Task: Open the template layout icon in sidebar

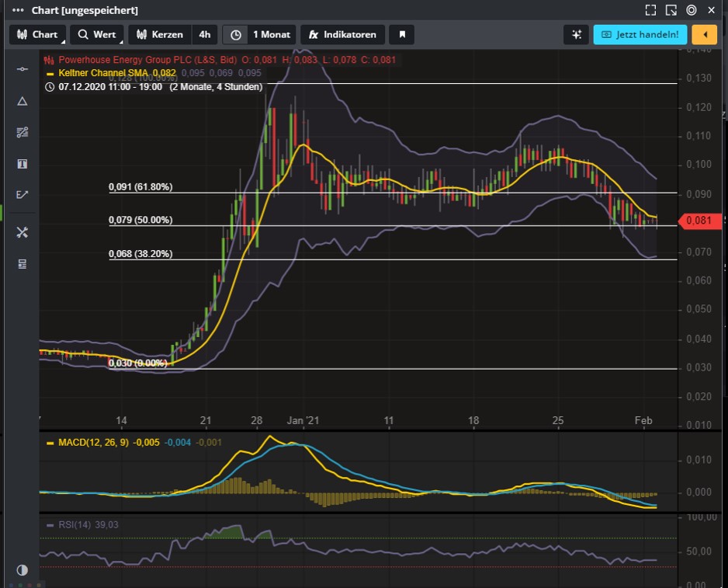Action: pyautogui.click(x=22, y=264)
